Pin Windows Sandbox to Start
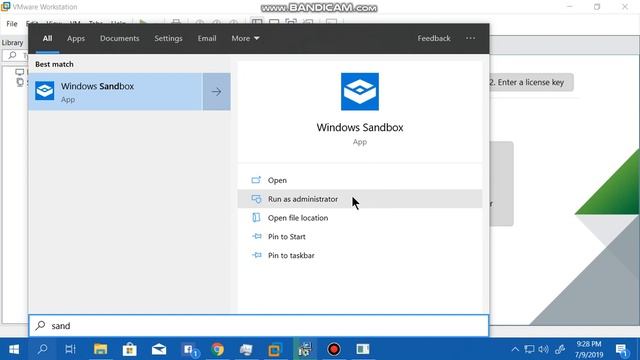Screen dimensions: 640x360 coord(287,236)
